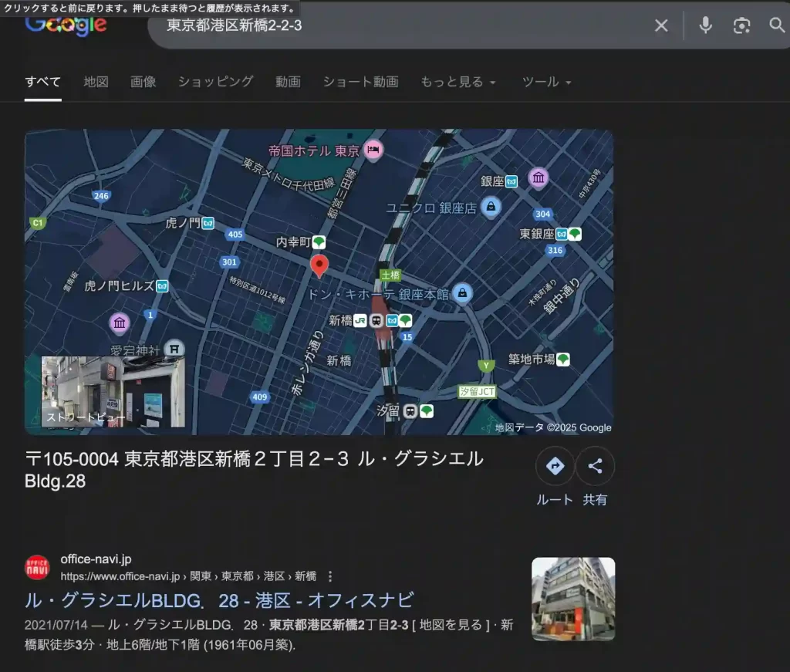Clear the search box with the X icon

(x=661, y=25)
